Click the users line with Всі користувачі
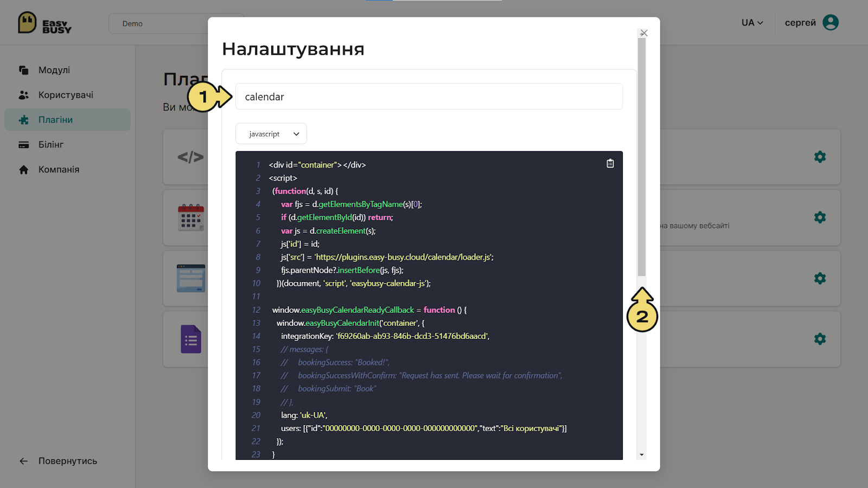This screenshot has width=868, height=488. pos(424,428)
